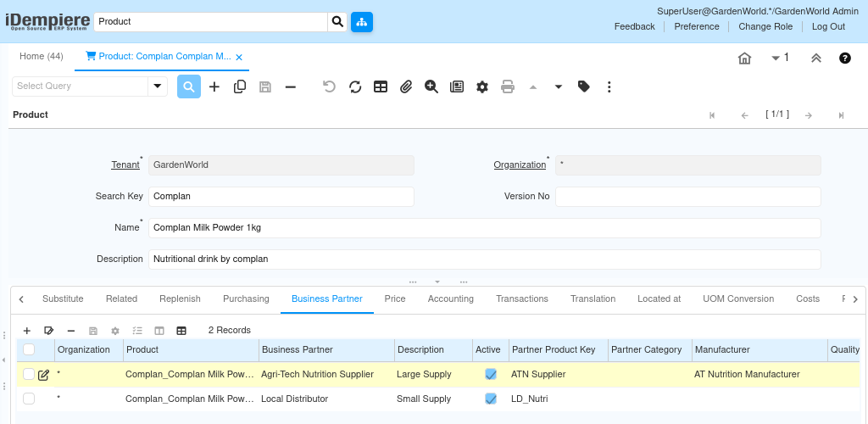Toggle grid view in main toolbar

click(381, 86)
